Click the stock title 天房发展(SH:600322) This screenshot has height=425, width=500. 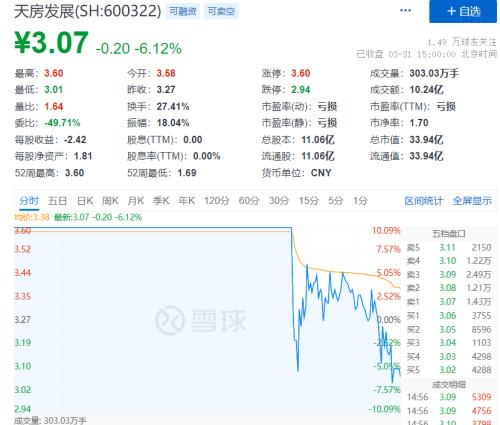tap(88, 11)
